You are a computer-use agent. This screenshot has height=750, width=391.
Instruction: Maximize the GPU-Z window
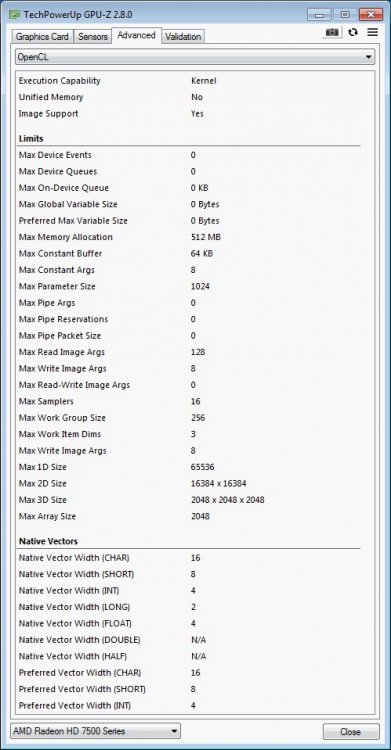[x=345, y=15]
